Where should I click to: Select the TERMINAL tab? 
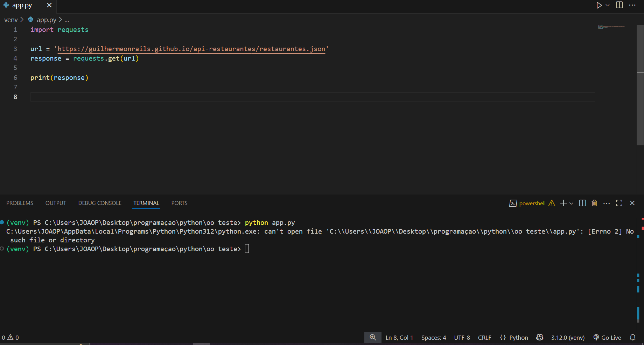pos(146,203)
